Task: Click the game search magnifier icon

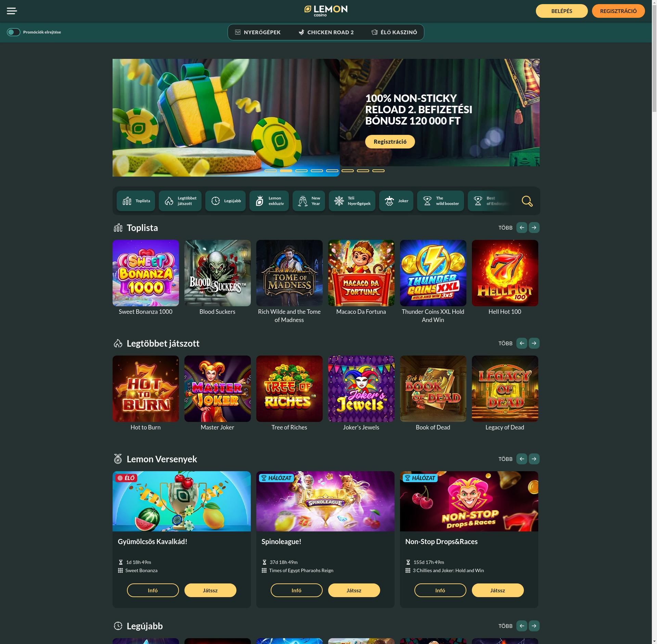Action: (x=527, y=201)
